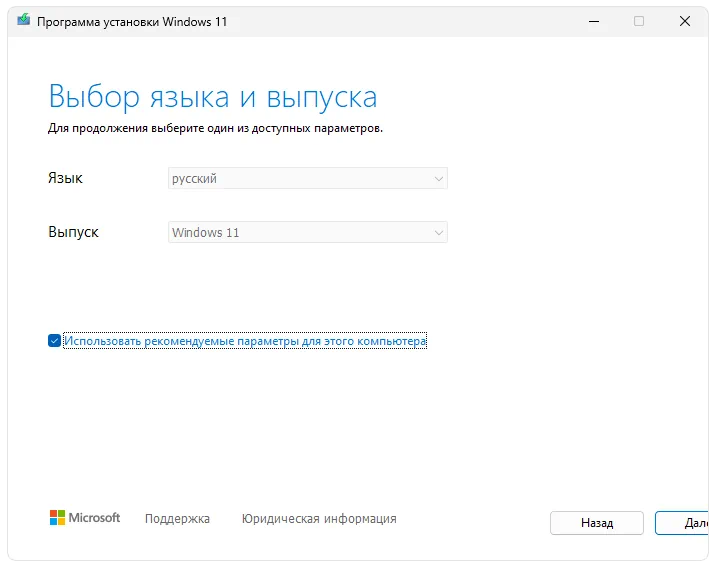The height and width of the screenshot is (567, 715).
Task: Minimize the setup window
Action: (594, 21)
